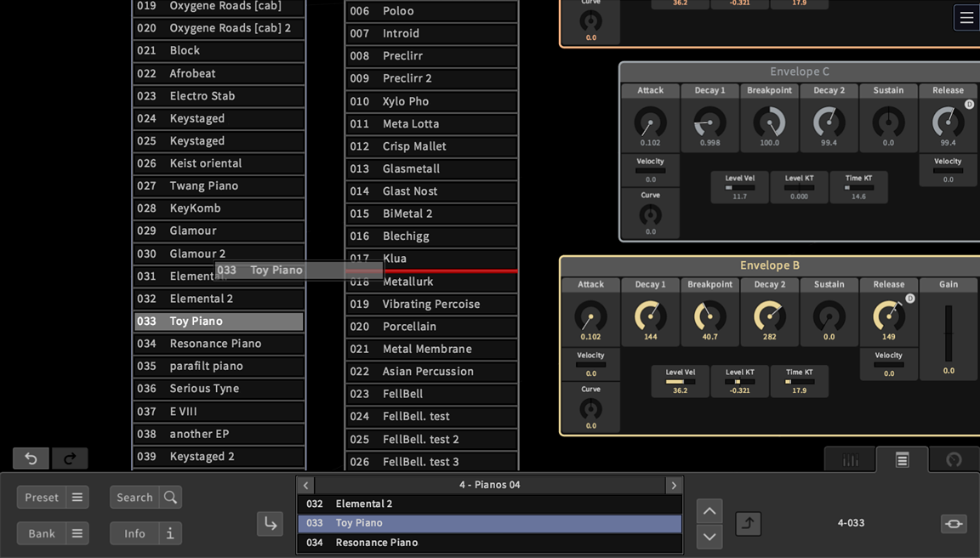
Task: Click the Search button label
Action: pyautogui.click(x=134, y=498)
